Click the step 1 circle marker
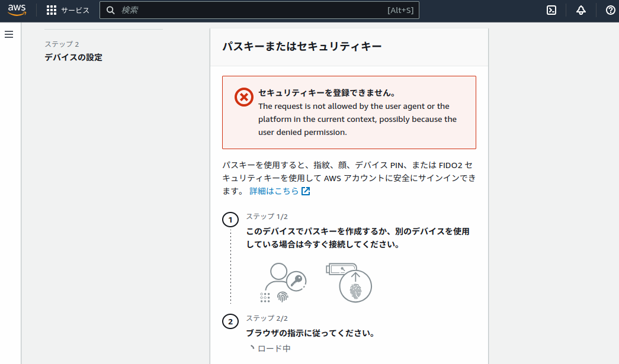The image size is (619, 364). pos(230,220)
